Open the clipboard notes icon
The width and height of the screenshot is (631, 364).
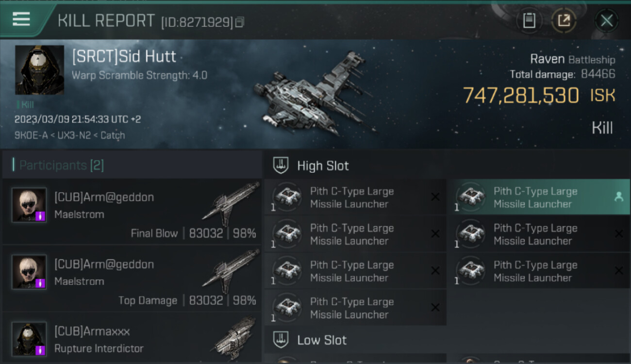point(529,20)
